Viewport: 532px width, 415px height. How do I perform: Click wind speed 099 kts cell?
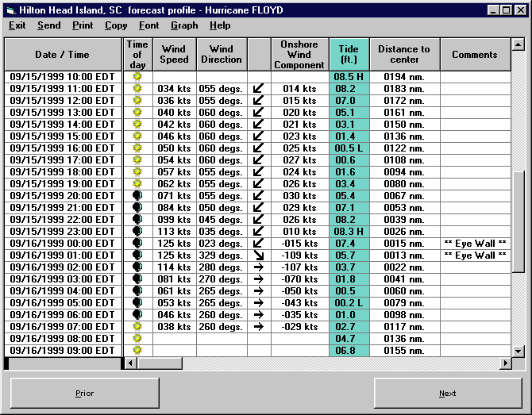click(175, 219)
